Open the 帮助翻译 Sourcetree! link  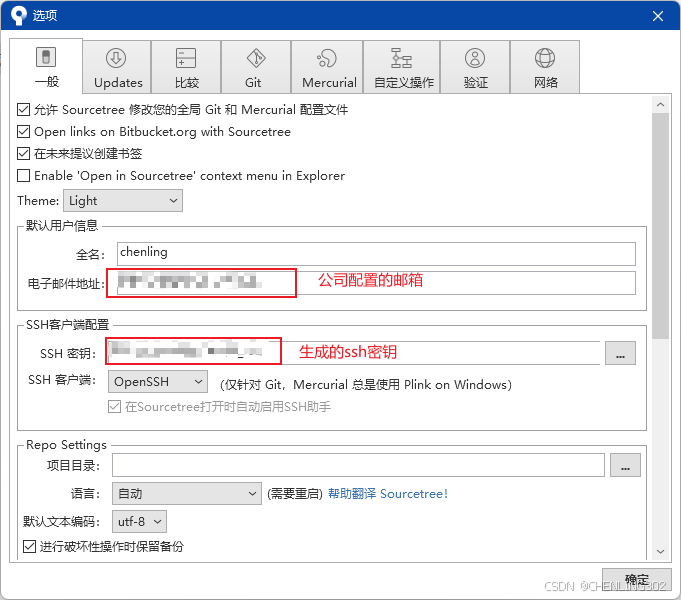[x=387, y=494]
